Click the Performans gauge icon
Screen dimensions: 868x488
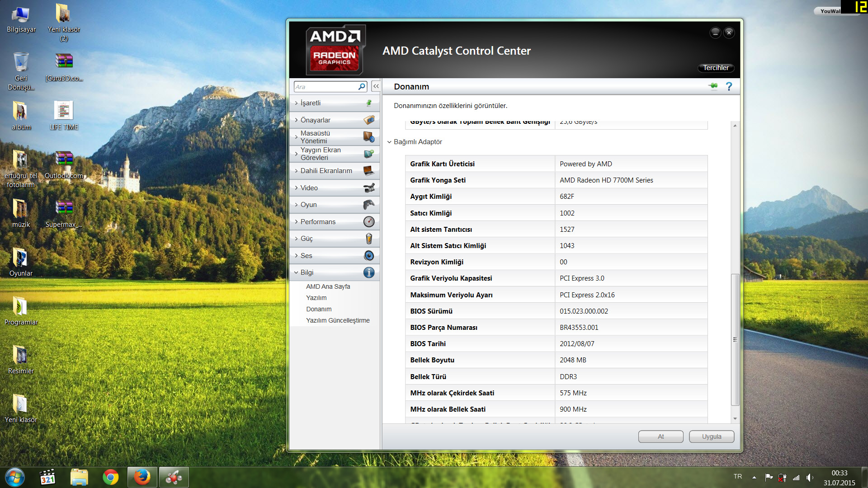coord(369,222)
